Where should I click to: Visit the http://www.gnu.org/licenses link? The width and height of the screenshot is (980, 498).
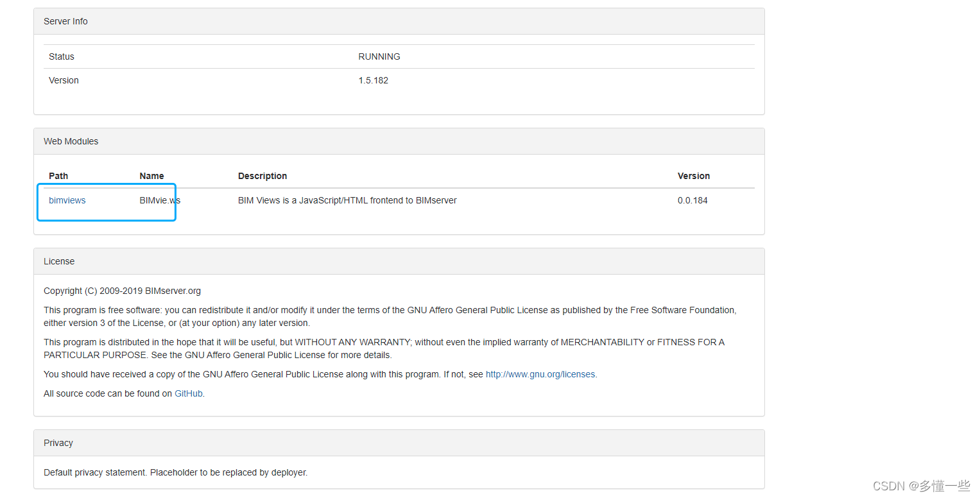(x=540, y=374)
